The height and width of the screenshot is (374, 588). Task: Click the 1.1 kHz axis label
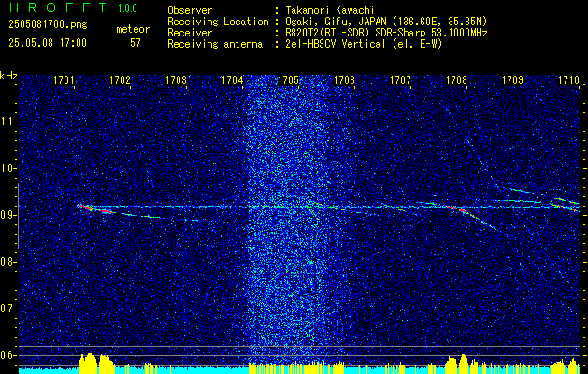click(x=8, y=122)
